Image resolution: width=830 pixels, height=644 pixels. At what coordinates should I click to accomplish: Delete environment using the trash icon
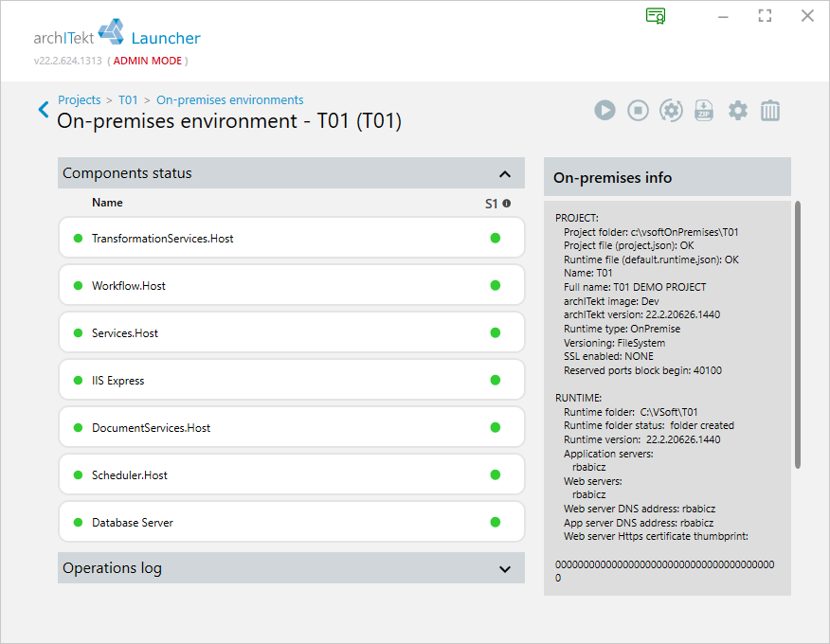770,111
